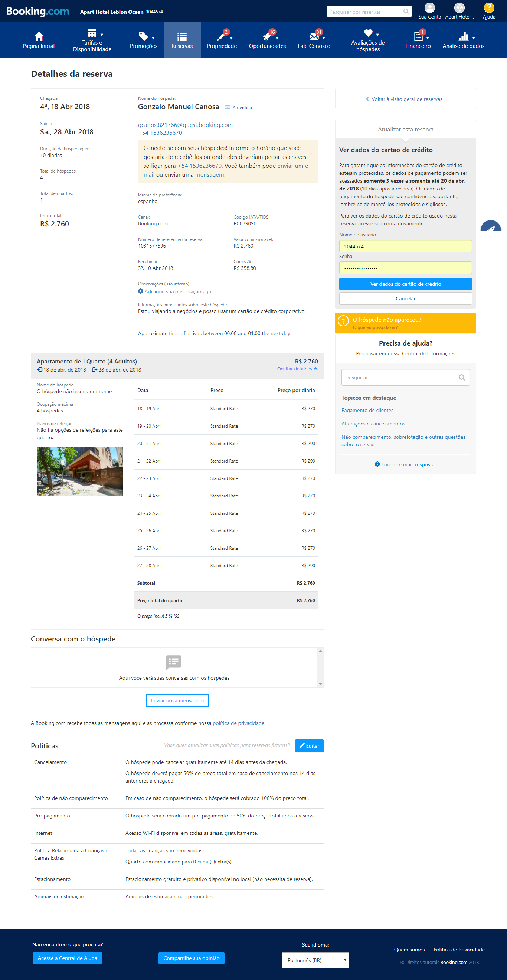
Task: Click the chat bubble conversation icon
Action: pyautogui.click(x=174, y=662)
